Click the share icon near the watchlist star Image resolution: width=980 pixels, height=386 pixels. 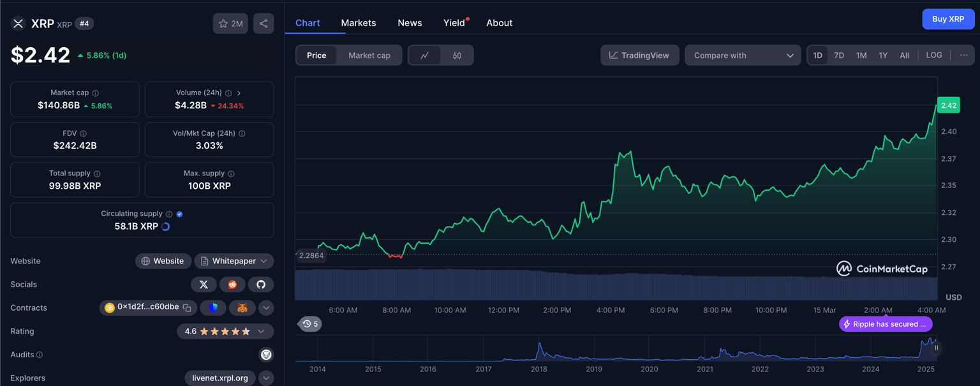(x=264, y=23)
